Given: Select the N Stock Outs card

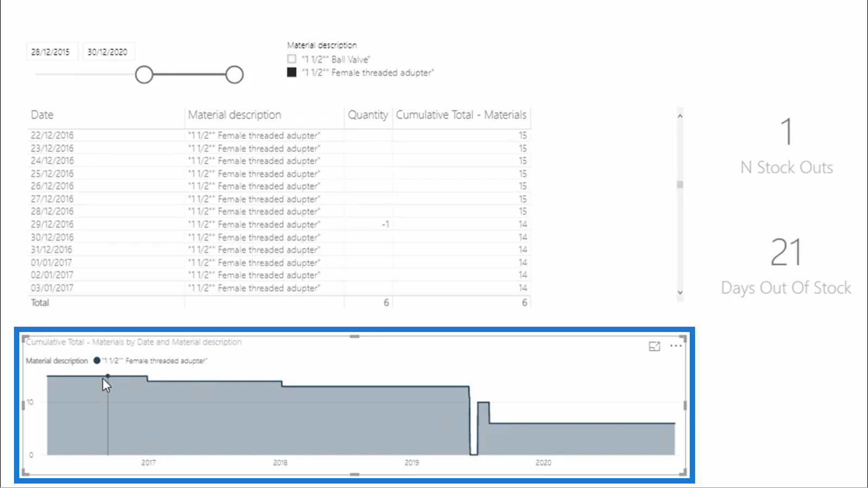Looking at the screenshot, I should pos(787,146).
